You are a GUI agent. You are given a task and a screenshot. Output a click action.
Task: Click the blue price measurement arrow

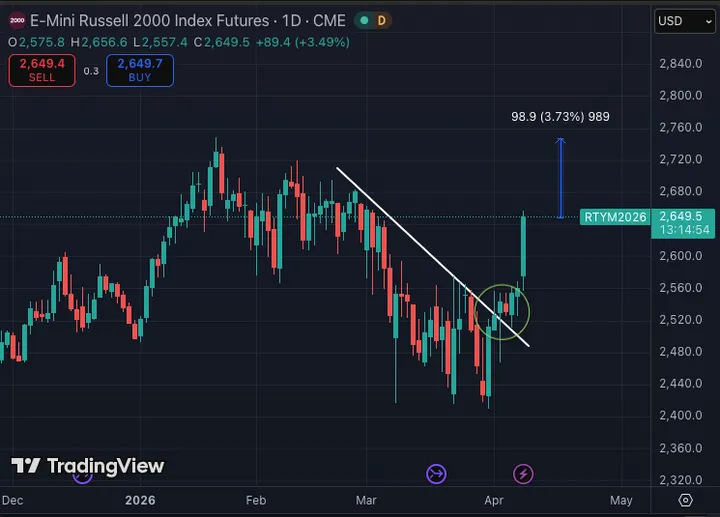click(561, 177)
